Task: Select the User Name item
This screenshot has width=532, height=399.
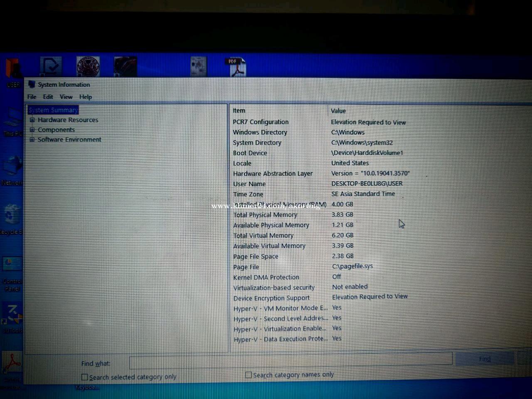Action: pos(249,184)
